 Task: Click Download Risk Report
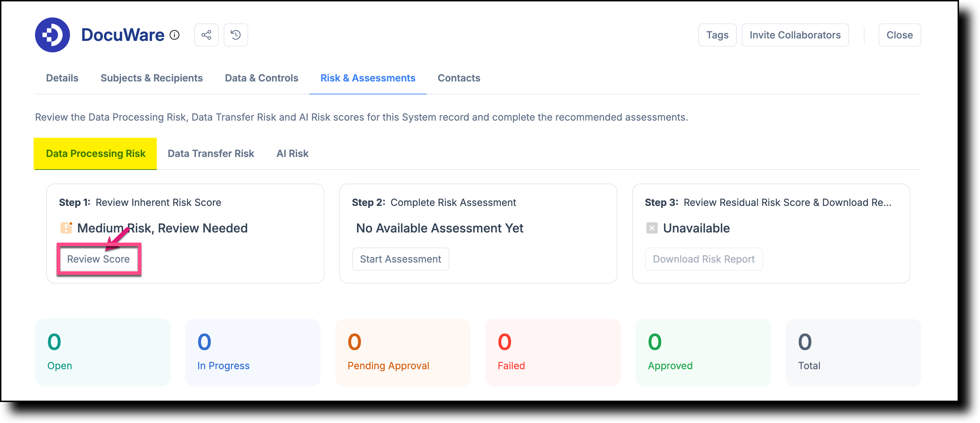point(703,259)
